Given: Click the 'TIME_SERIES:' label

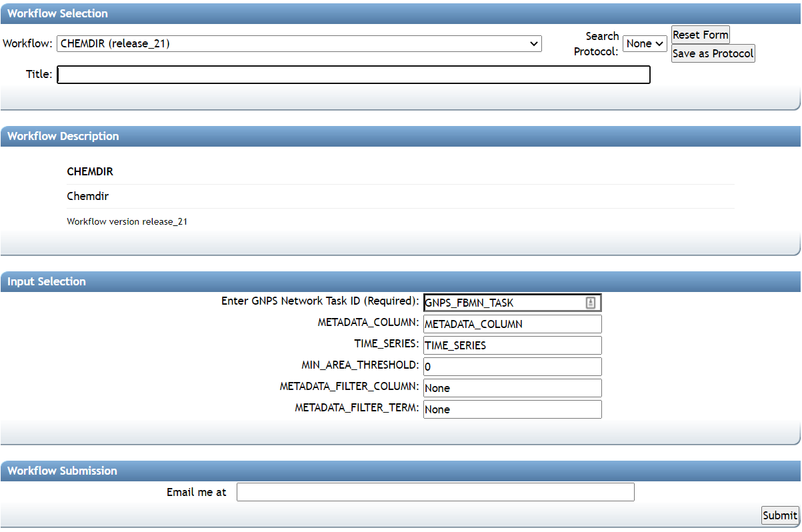Looking at the screenshot, I should [x=387, y=344].
